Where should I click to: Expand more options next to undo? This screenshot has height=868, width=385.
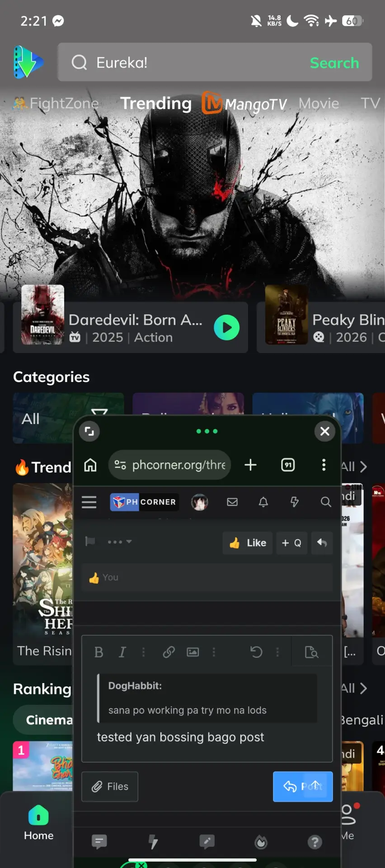[x=277, y=652]
